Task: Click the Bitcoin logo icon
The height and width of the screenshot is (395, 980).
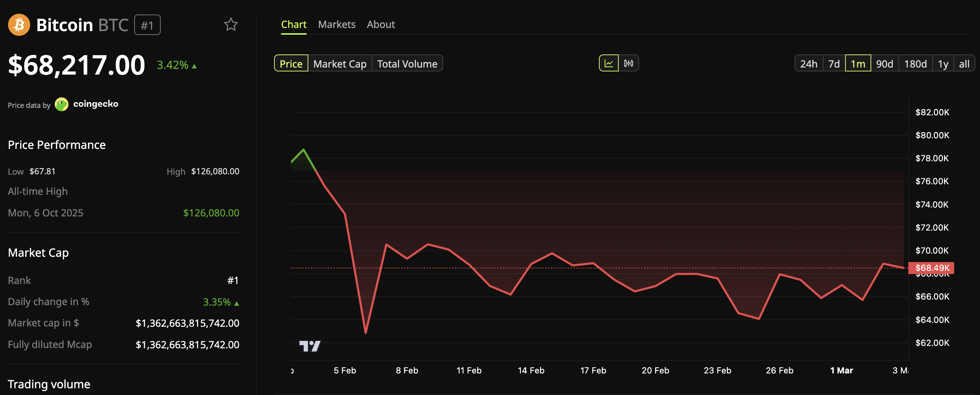Action: [18, 24]
